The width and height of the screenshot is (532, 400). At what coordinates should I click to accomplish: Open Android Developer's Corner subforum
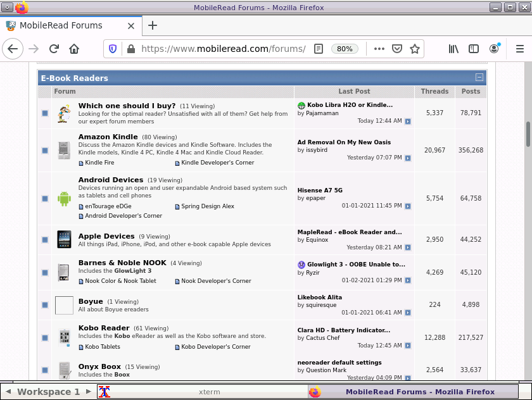123,216
